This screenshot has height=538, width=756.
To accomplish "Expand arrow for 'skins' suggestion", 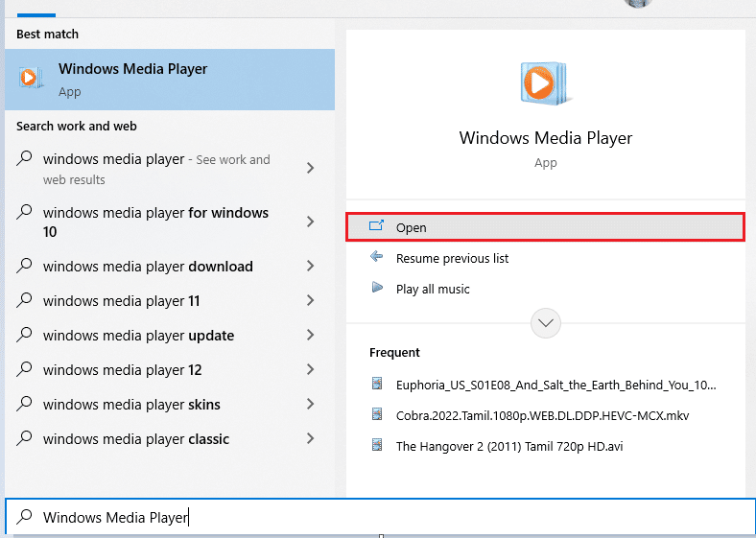I will 311,405.
